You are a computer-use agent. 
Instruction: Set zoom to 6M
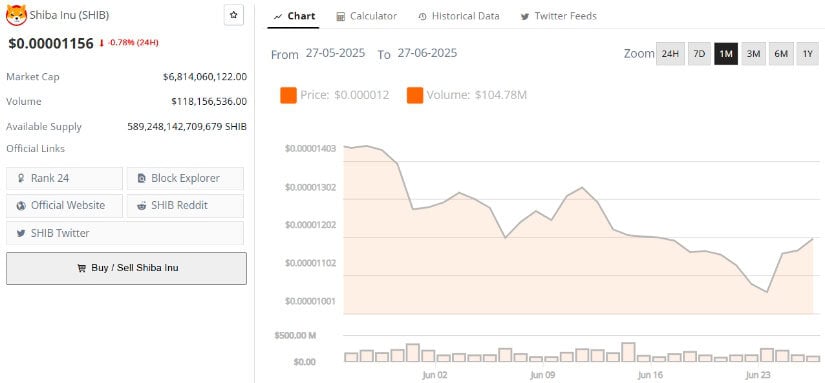coord(781,54)
